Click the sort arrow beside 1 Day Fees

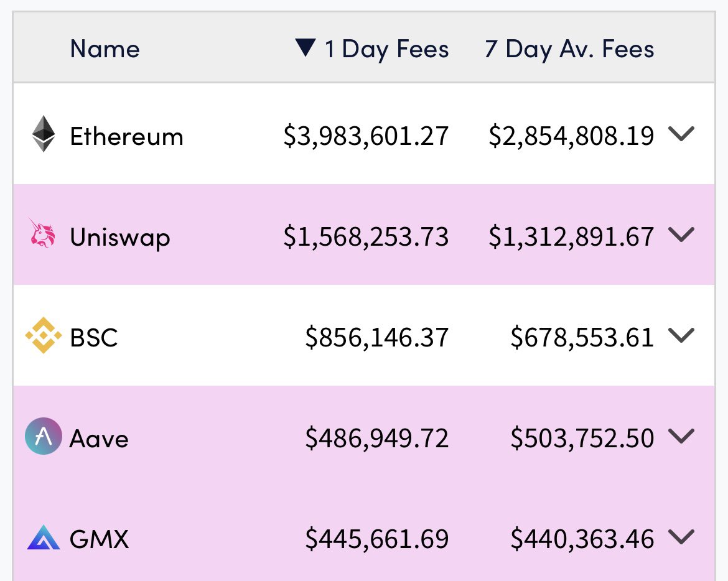point(306,48)
